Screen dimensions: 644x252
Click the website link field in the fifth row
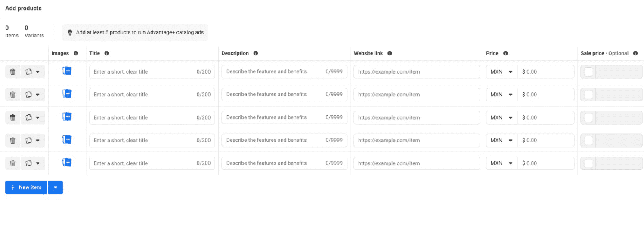(x=416, y=163)
